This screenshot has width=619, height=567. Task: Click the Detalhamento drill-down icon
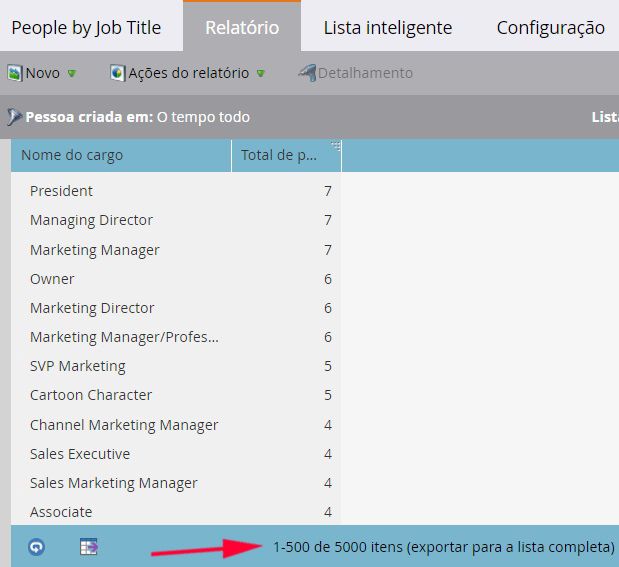[307, 73]
